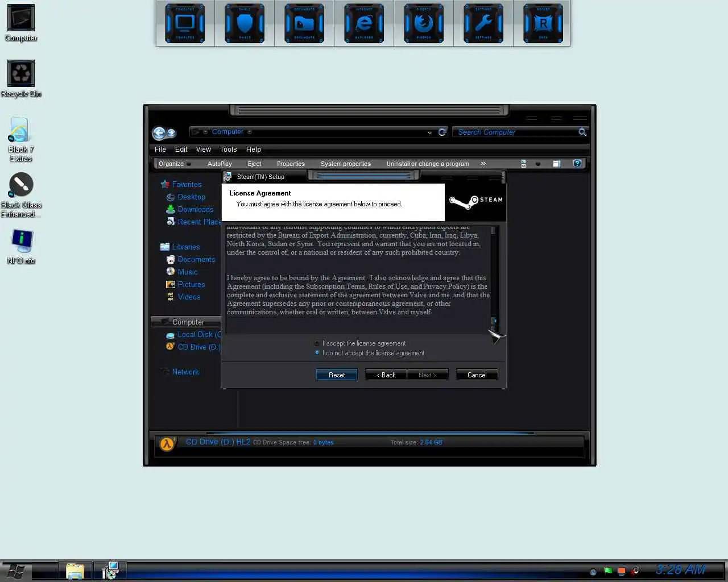Select Local Disk (C:) in navigation pane
The height and width of the screenshot is (582, 728).
point(193,334)
